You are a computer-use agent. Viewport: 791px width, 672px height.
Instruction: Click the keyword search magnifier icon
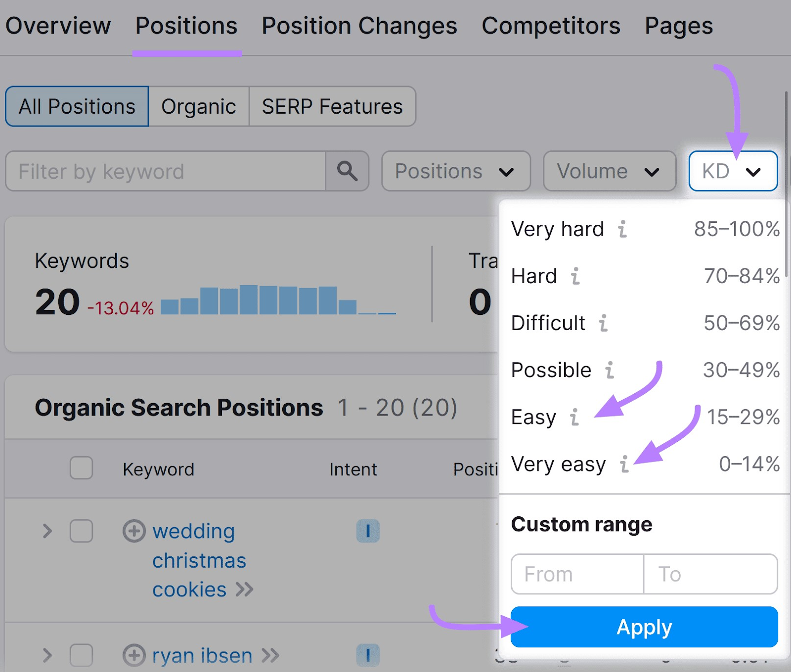click(347, 171)
